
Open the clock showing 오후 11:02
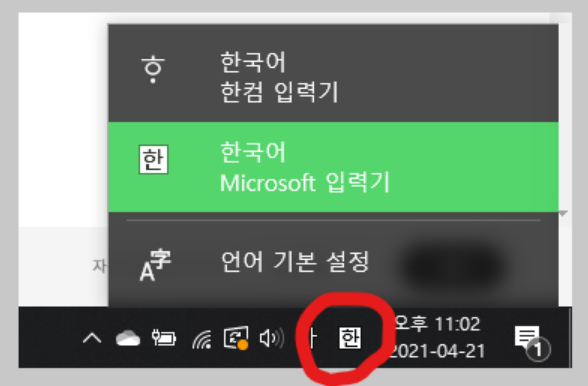tap(437, 337)
